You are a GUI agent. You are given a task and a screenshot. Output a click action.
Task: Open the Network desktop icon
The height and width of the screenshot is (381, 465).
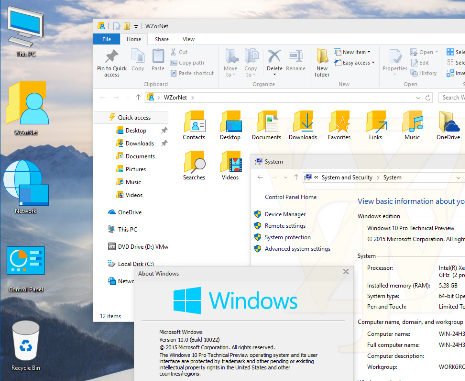click(26, 187)
